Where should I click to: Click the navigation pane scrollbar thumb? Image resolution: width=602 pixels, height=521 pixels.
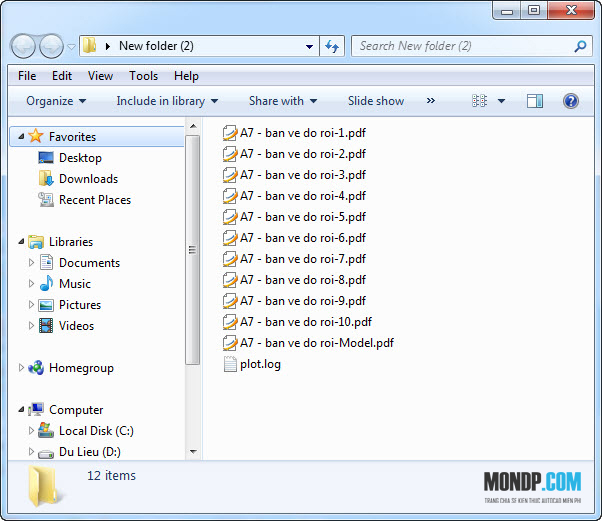click(x=193, y=250)
